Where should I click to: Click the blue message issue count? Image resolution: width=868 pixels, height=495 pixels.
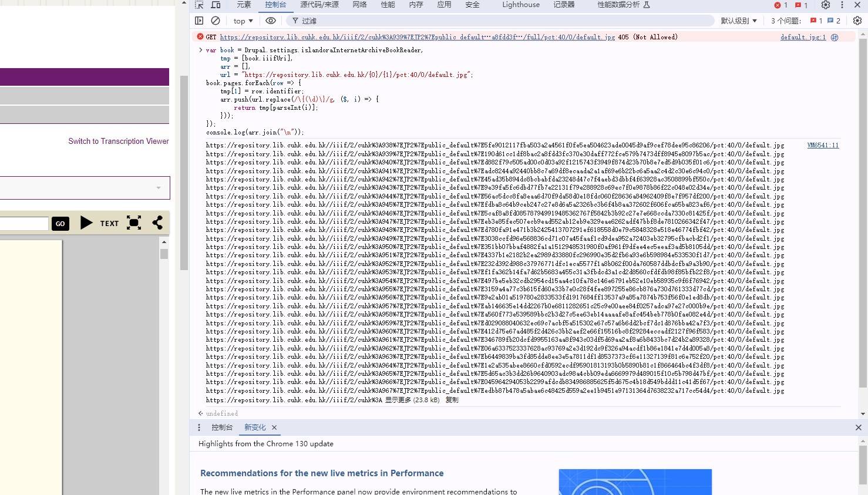click(x=834, y=21)
